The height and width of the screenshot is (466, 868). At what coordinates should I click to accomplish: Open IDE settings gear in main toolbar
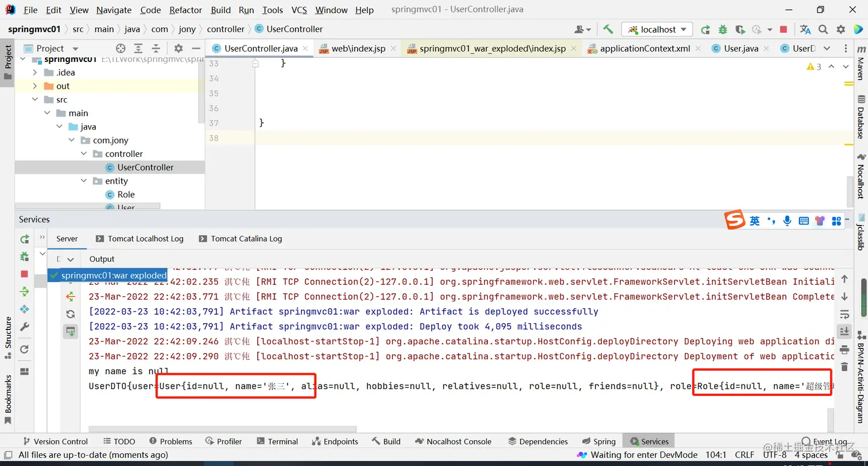[841, 29]
